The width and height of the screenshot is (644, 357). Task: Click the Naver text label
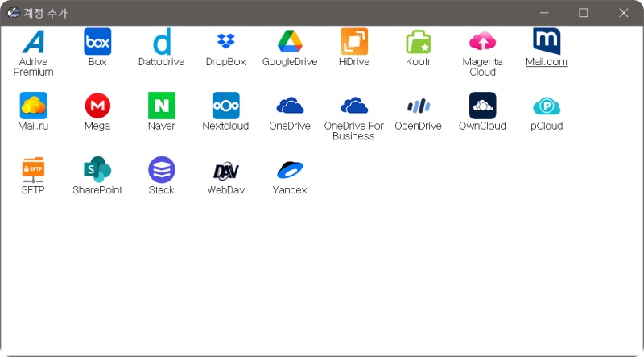(x=162, y=127)
